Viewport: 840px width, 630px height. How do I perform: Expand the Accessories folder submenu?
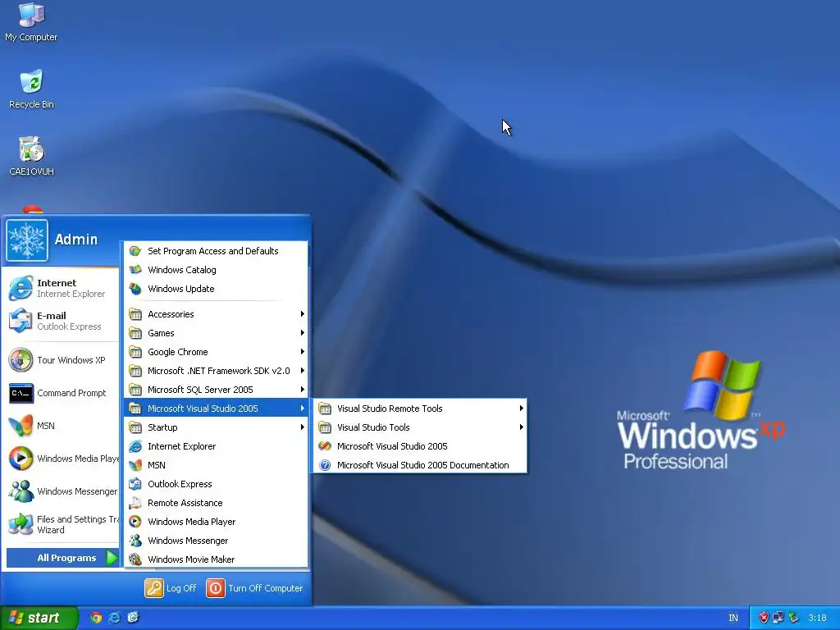coord(216,314)
